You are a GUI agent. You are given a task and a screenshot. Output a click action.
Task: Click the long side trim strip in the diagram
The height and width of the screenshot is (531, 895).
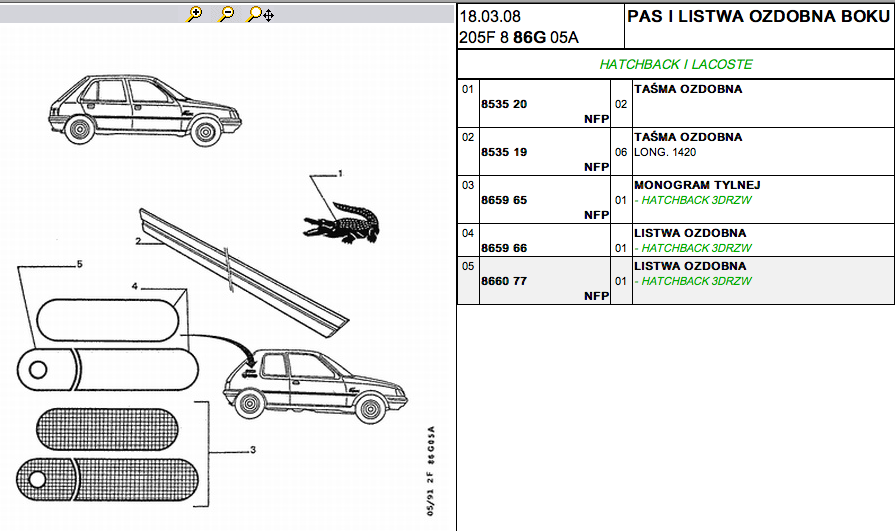(x=240, y=268)
